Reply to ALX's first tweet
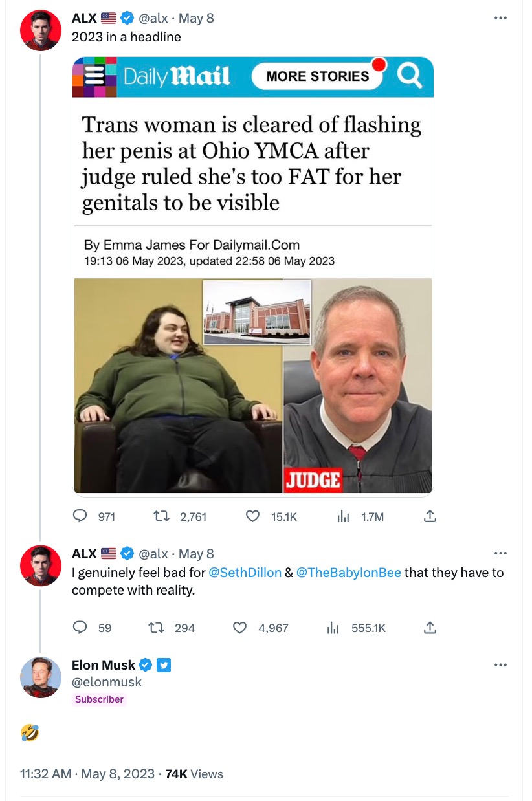This screenshot has height=801, width=532. tap(80, 516)
